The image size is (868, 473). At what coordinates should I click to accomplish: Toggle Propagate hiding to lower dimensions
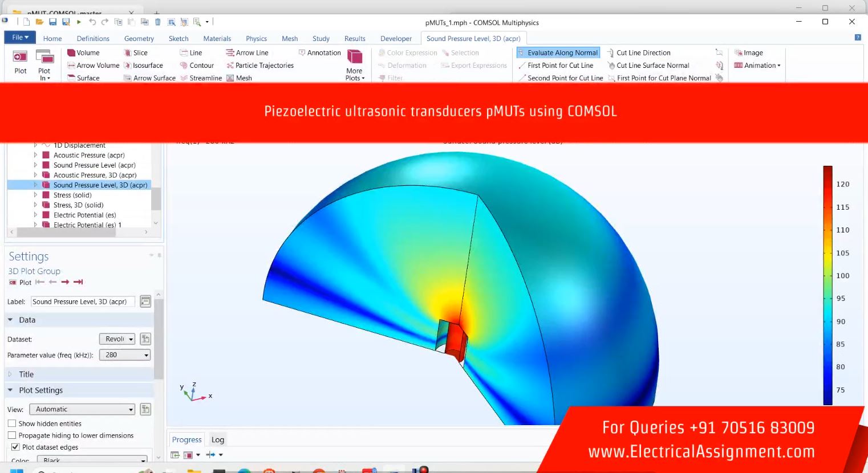[x=12, y=435]
